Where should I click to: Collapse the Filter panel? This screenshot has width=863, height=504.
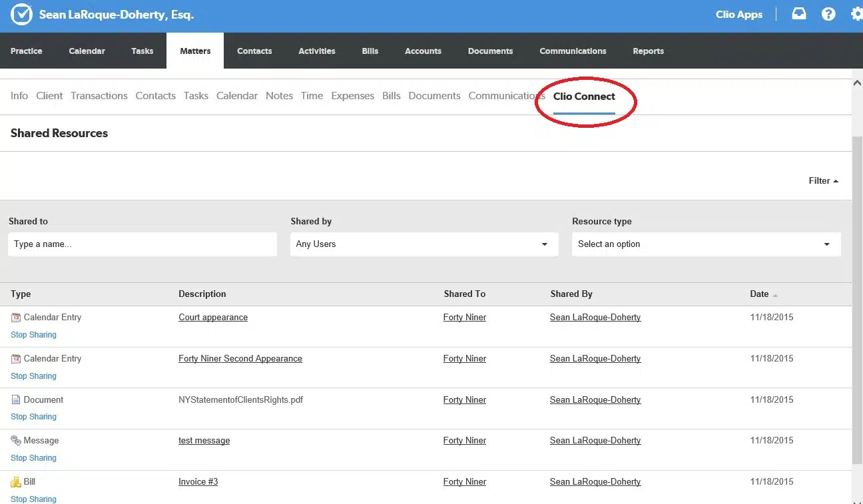click(x=822, y=180)
